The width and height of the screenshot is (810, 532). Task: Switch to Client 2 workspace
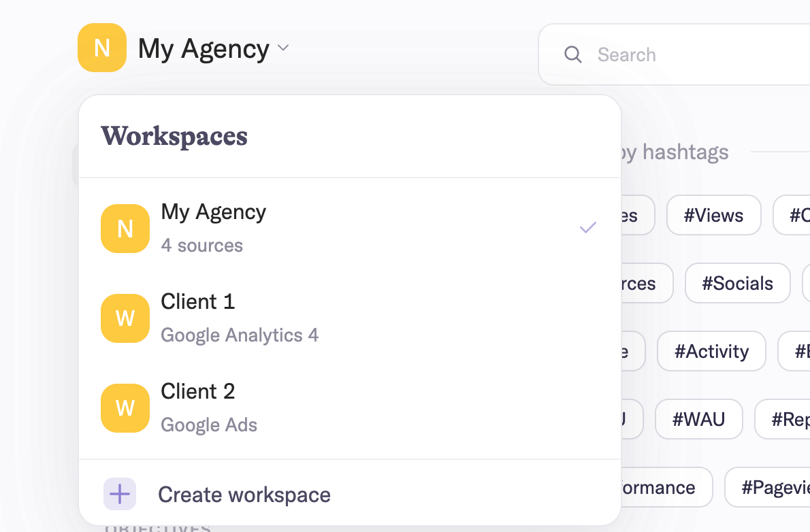coord(350,408)
